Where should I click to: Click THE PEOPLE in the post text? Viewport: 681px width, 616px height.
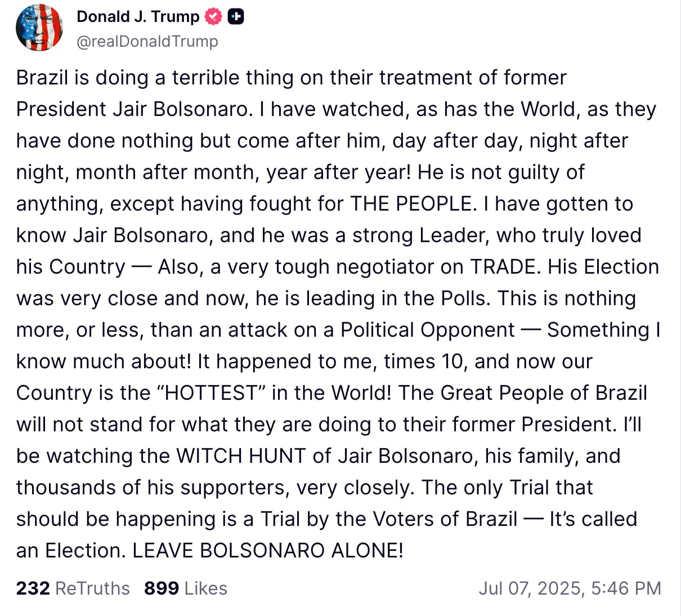point(414,203)
